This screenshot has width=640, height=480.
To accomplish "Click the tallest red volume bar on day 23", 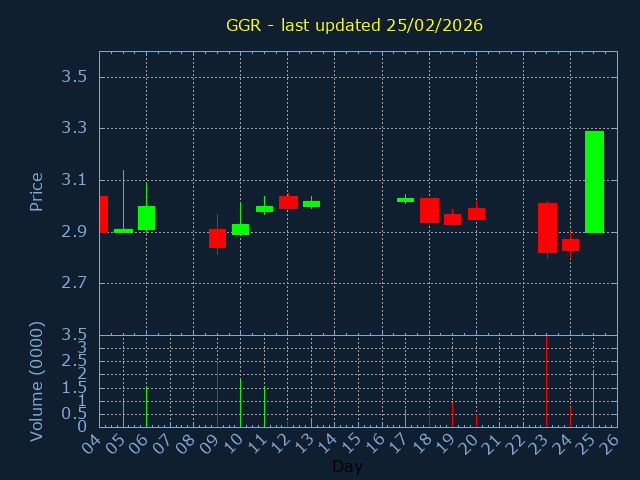I will point(546,382).
